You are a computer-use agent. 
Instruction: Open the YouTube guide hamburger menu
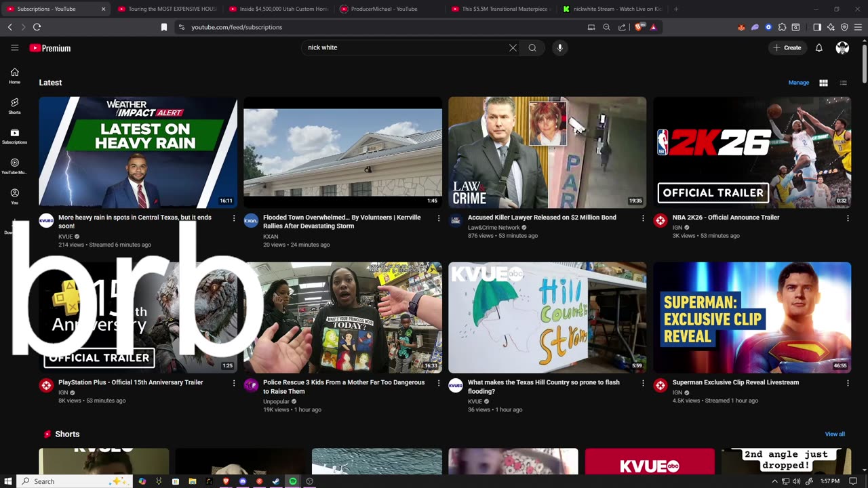pos(14,47)
